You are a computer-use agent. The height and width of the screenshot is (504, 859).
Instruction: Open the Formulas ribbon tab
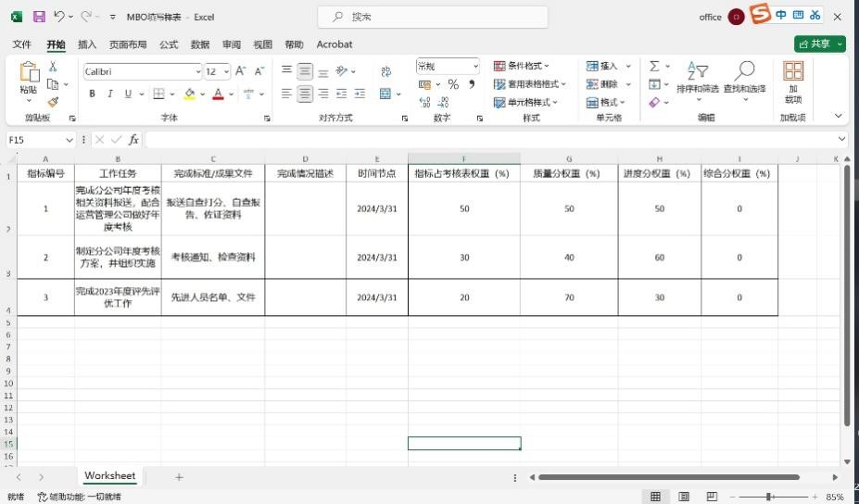(x=169, y=44)
